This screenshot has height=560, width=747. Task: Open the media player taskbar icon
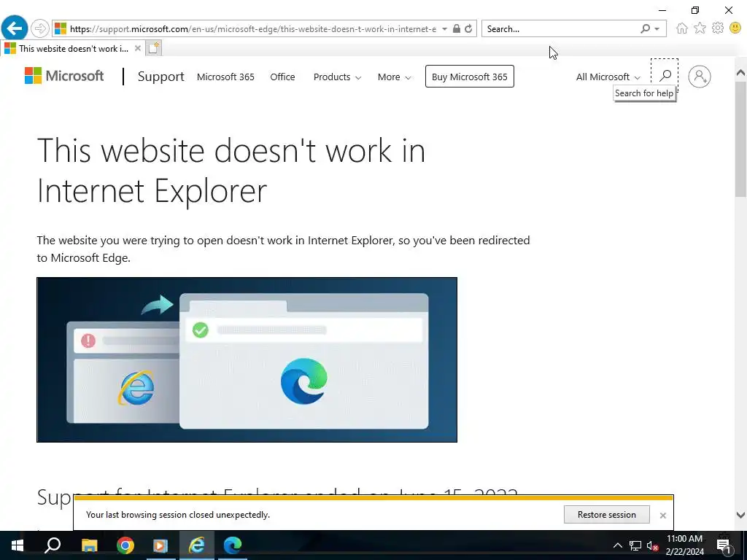click(x=160, y=545)
